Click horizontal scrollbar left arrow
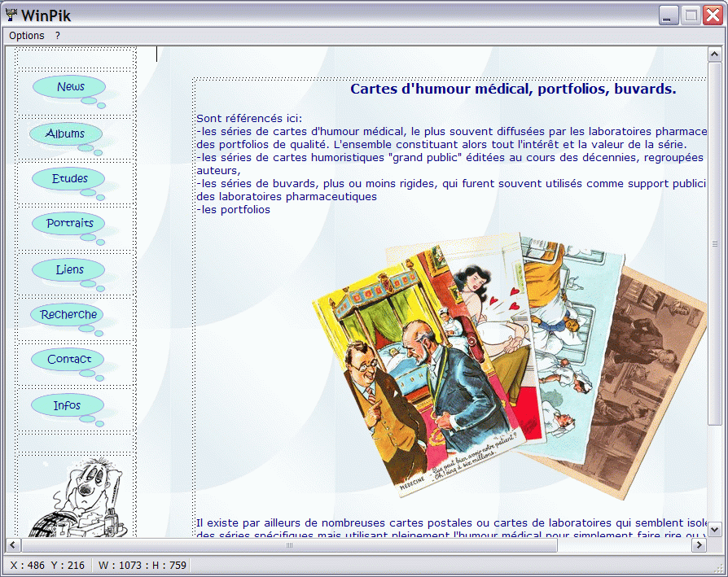The image size is (728, 577). [12, 545]
